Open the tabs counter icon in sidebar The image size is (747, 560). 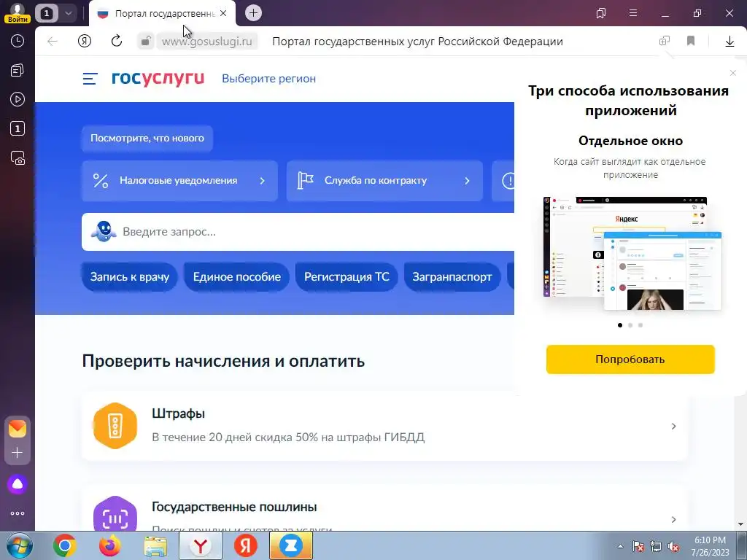pyautogui.click(x=18, y=128)
